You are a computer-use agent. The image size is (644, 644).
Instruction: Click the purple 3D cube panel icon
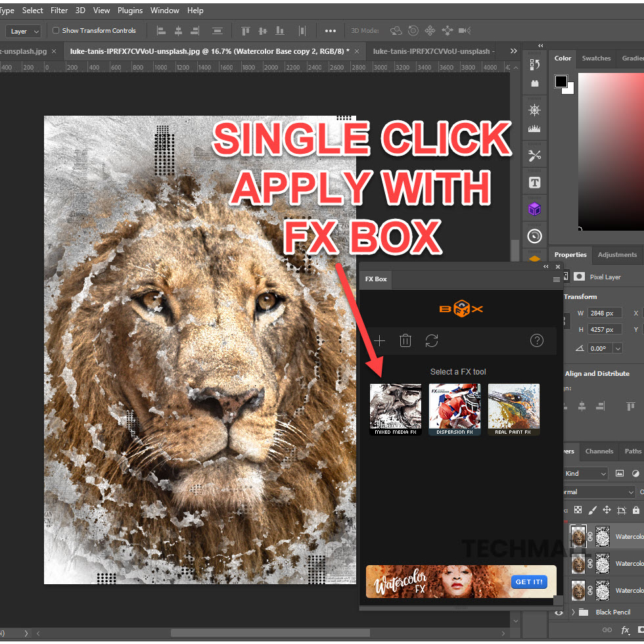(x=534, y=209)
